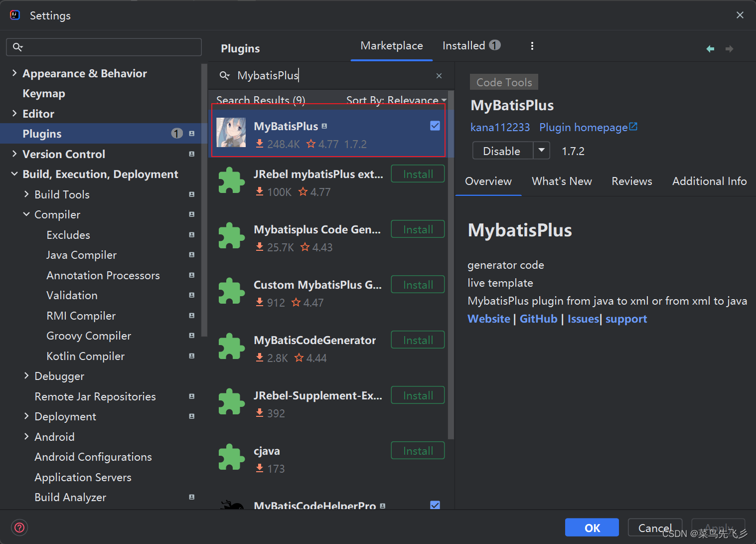Click the plugin list vertical scrollbar
The height and width of the screenshot is (544, 756).
pyautogui.click(x=451, y=265)
